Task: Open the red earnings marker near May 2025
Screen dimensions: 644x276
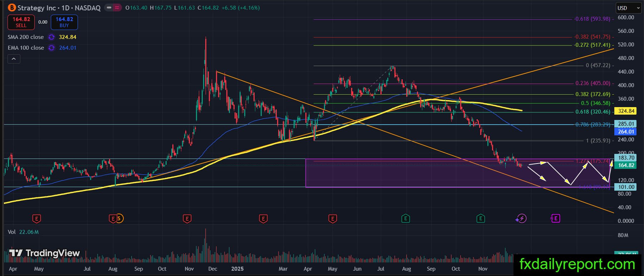Action: point(333,218)
